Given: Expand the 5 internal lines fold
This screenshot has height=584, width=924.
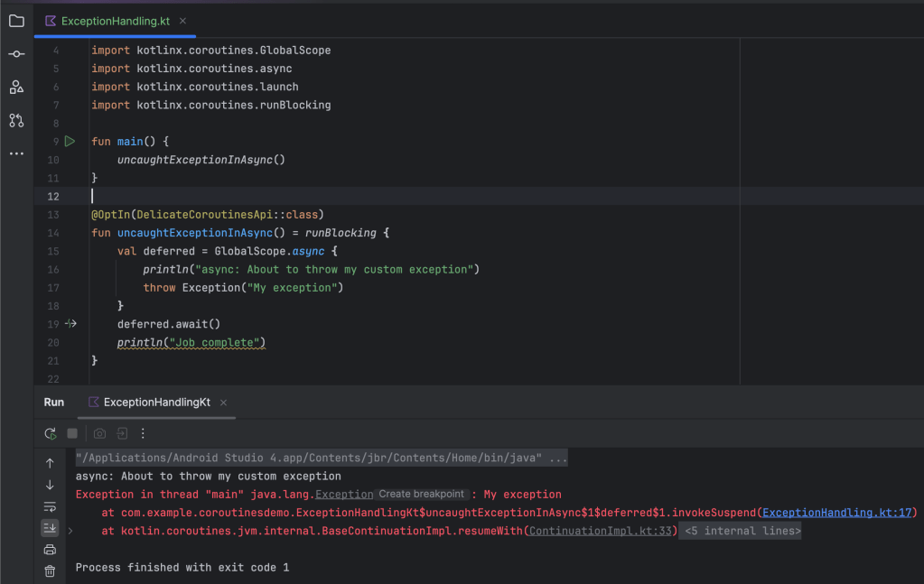Looking at the screenshot, I should [x=742, y=531].
